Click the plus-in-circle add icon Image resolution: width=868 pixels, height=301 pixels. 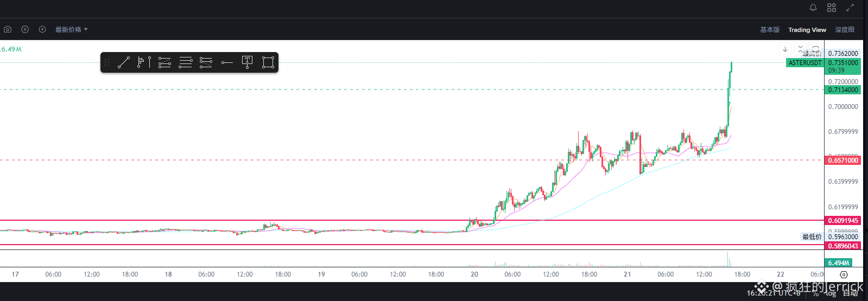(25, 29)
